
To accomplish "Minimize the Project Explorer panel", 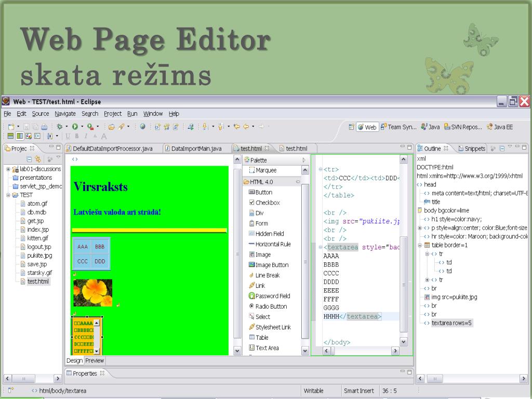I will 51,147.
